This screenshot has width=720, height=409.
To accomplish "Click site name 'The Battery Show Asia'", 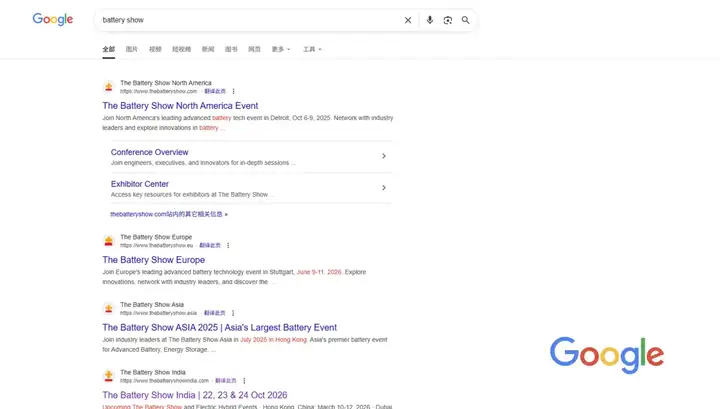I will point(152,305).
